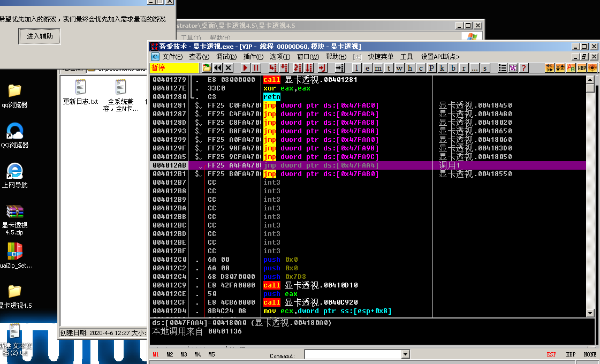The image size is (600, 364).
Task: Open the 文件(F) menu
Action: point(172,57)
